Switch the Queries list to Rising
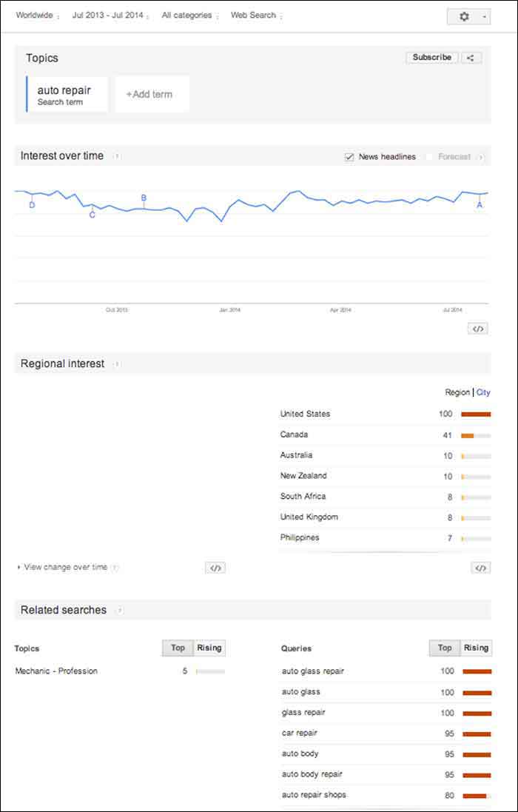Viewport: 518px width, 812px height. pos(475,648)
